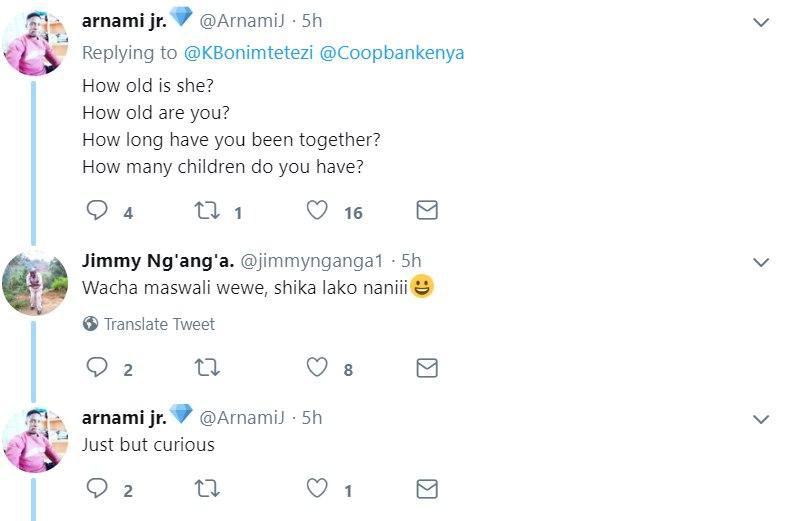Open dropdown on 'Just but curious' tweet

tap(761, 418)
